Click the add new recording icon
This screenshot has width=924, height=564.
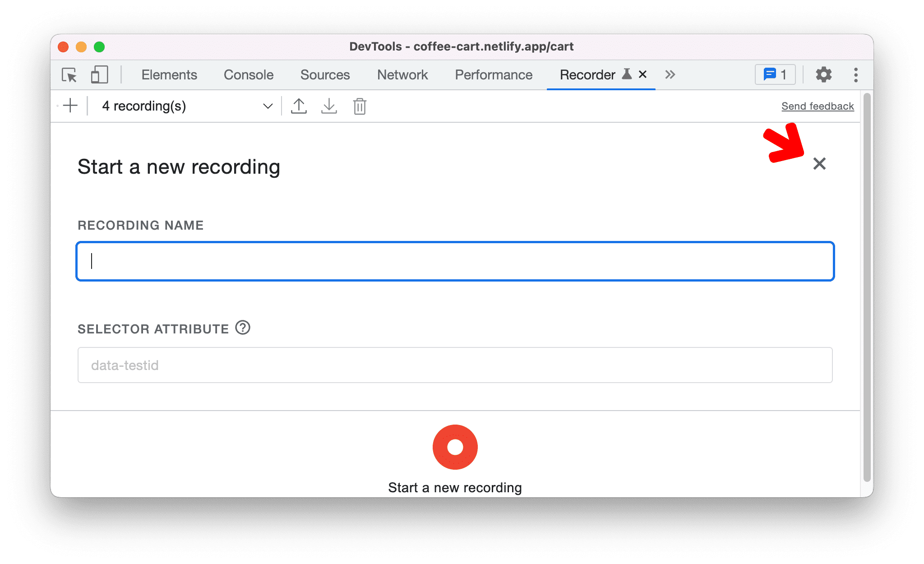72,106
